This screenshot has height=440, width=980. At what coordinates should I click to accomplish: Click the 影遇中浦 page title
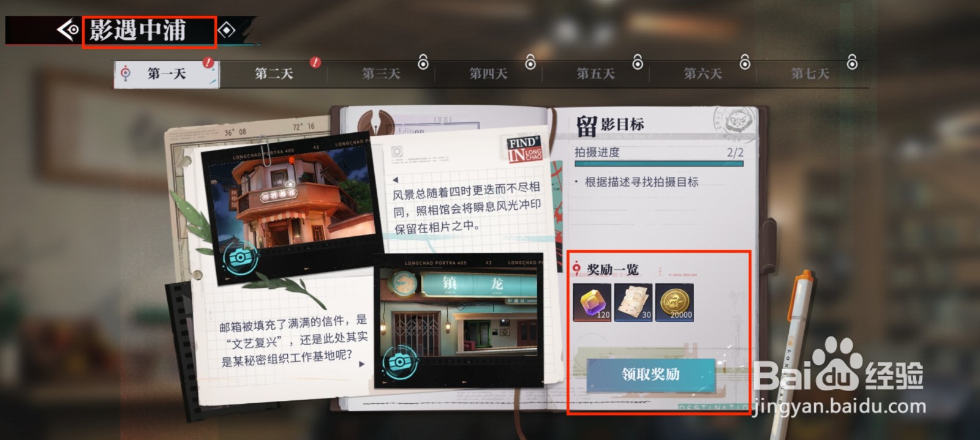pos(138,31)
